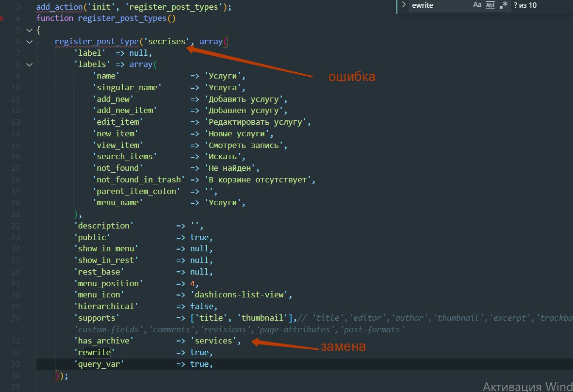
Task: Click the 'parent_item_colon' key
Action: pos(136,192)
